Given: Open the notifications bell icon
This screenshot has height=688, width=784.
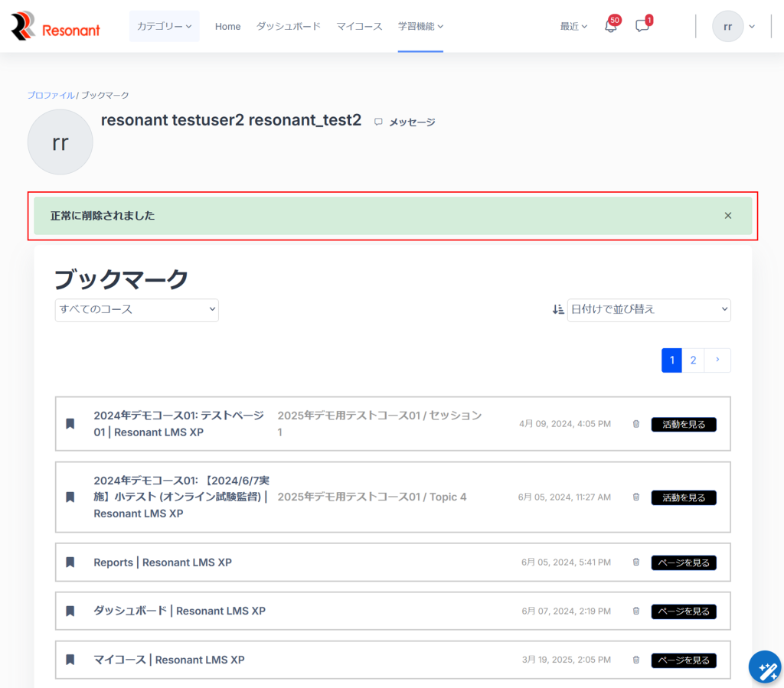Looking at the screenshot, I should point(610,26).
